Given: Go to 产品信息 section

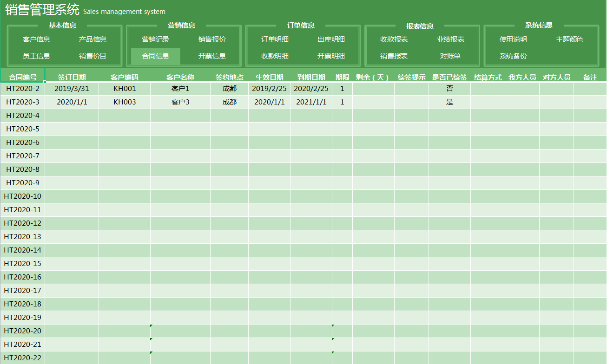Looking at the screenshot, I should [x=92, y=39].
